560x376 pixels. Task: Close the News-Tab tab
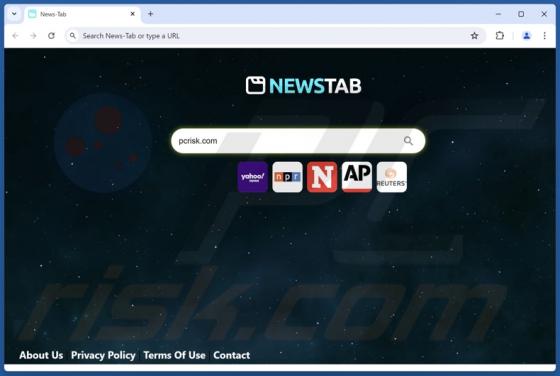(132, 14)
